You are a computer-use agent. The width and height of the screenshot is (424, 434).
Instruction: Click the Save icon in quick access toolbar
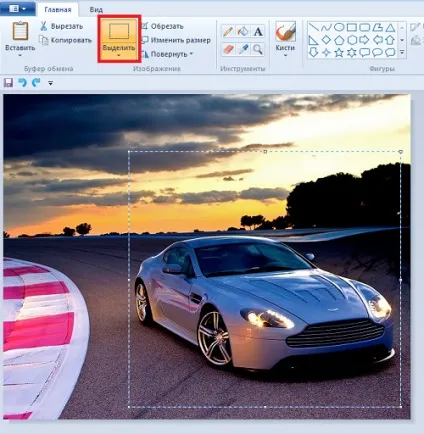coord(8,82)
